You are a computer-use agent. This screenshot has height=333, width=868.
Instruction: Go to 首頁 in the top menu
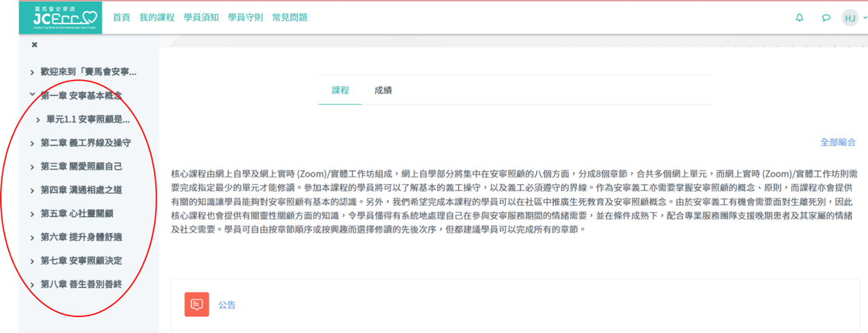coord(122,17)
